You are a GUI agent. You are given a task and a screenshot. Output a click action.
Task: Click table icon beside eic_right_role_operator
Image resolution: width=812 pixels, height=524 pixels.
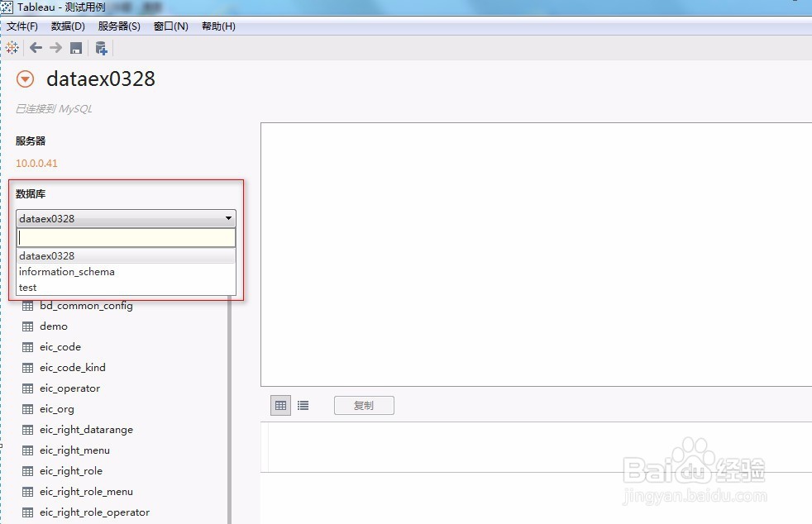click(27, 513)
